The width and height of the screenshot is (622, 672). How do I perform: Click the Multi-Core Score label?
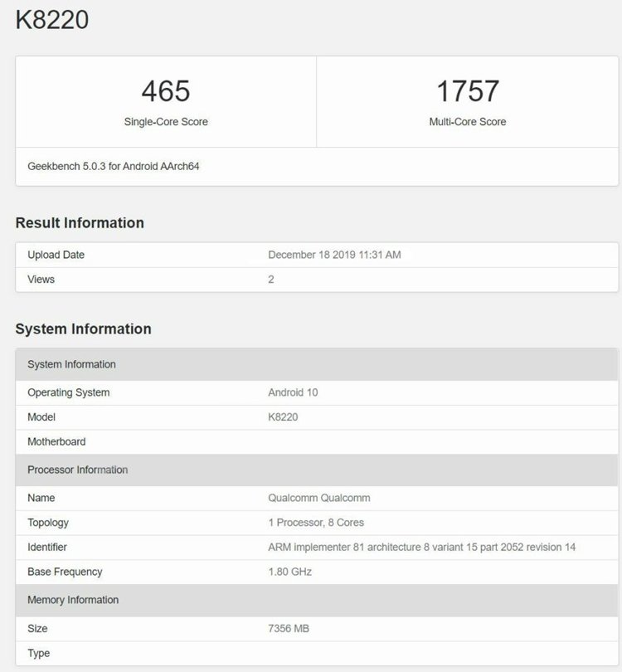click(x=468, y=122)
